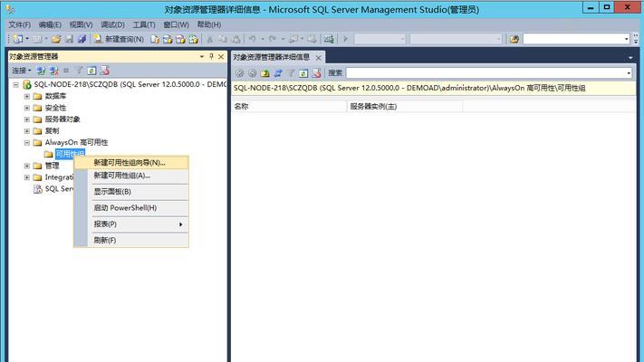Open Object Explorer window position dropdown arrow
Screen dimensions: 644x362
point(202,57)
